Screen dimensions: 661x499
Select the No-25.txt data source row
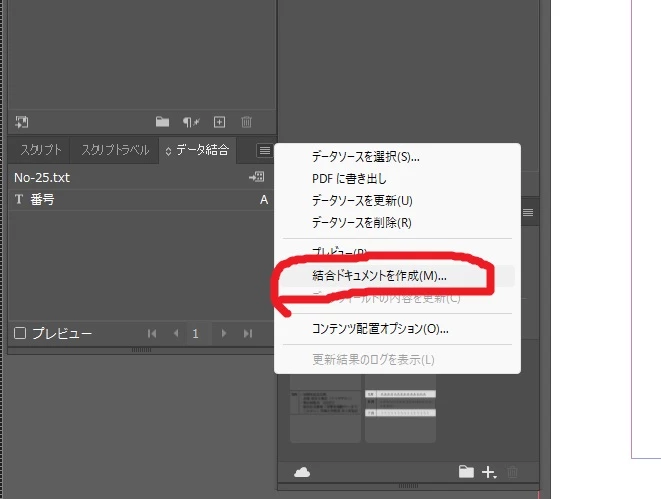(142, 177)
